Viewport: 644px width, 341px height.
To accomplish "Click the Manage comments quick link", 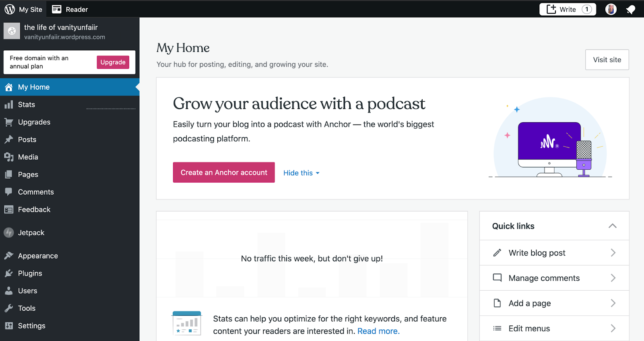I will [x=554, y=278].
